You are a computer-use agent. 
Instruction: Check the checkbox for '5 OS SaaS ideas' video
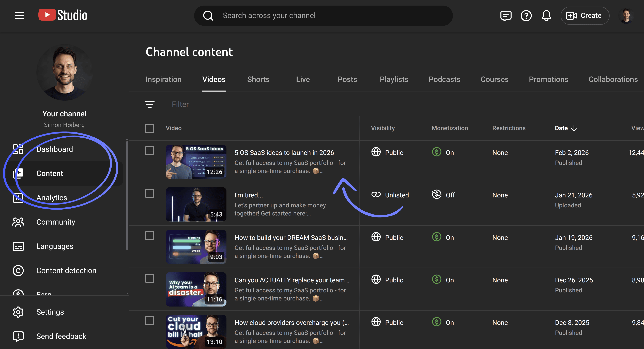pyautogui.click(x=149, y=151)
